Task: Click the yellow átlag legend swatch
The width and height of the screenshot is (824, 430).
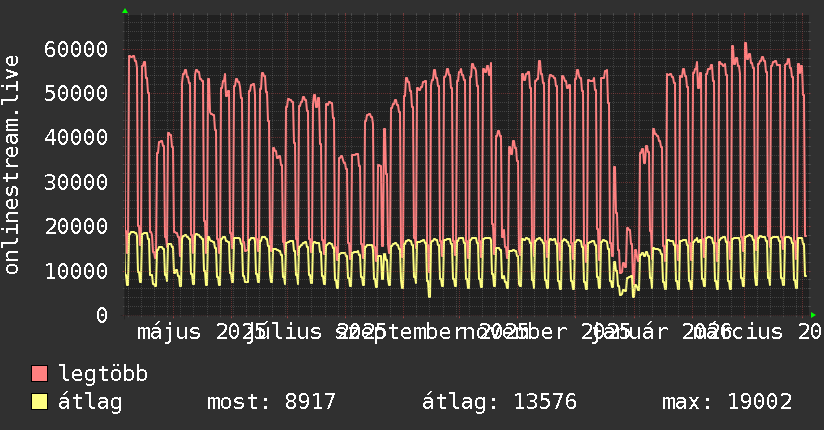Action: point(40,402)
